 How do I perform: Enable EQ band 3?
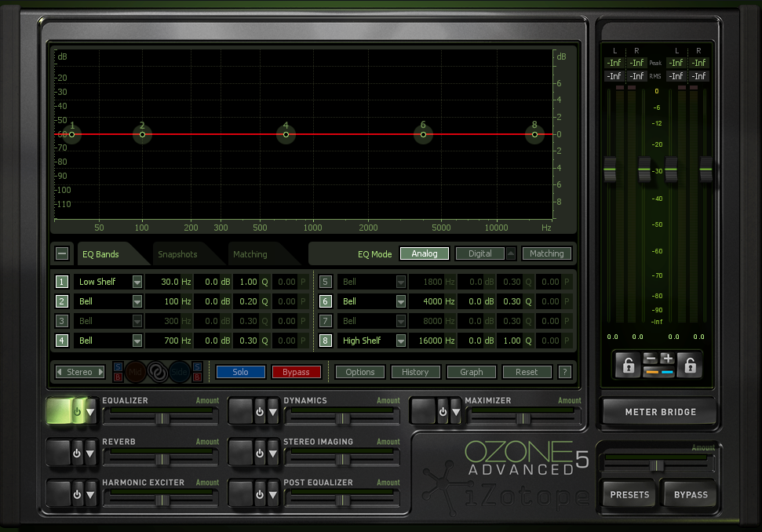point(62,321)
